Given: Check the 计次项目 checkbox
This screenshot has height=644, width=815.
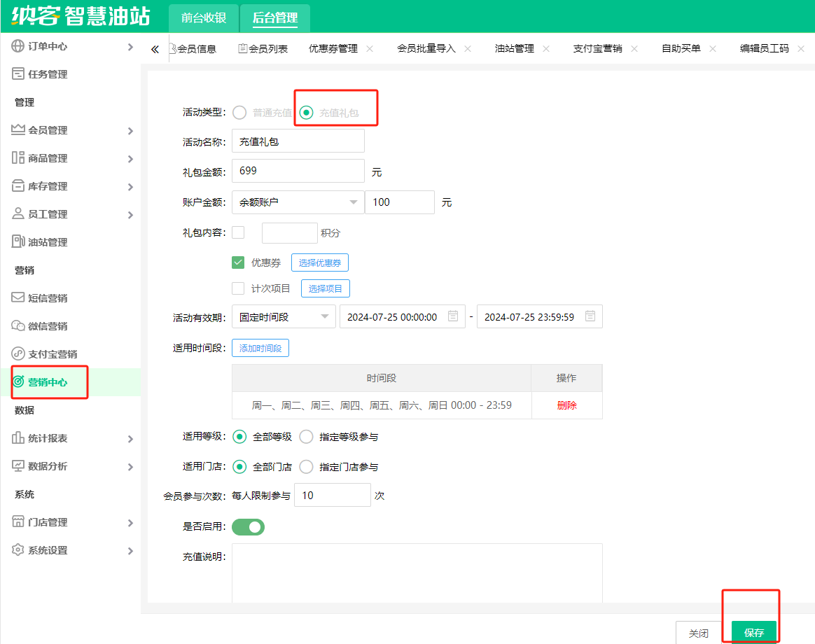Looking at the screenshot, I should [x=238, y=288].
